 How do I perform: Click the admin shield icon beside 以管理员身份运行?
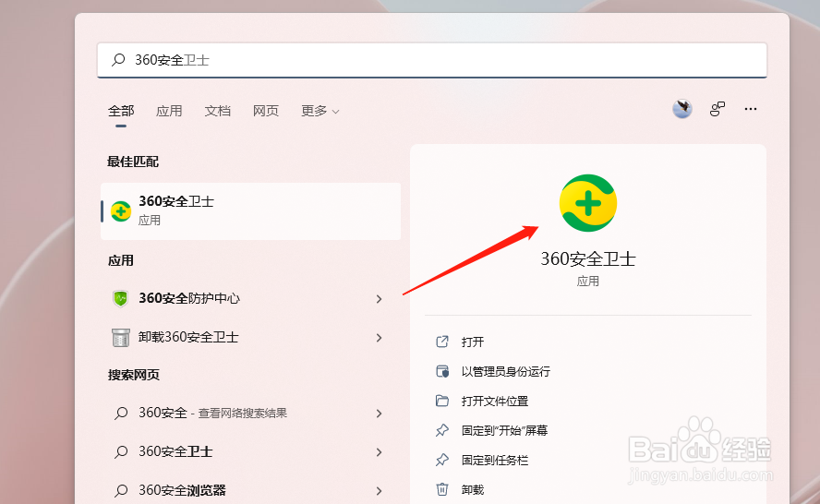point(442,372)
